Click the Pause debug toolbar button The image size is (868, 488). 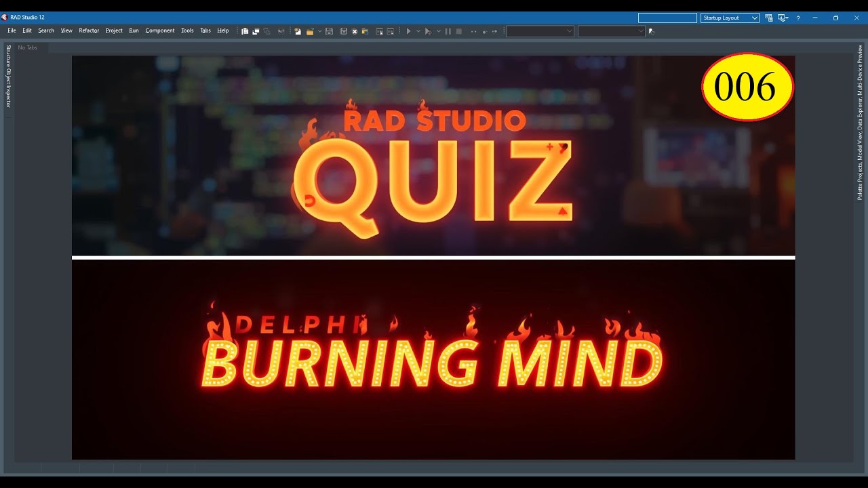(448, 31)
